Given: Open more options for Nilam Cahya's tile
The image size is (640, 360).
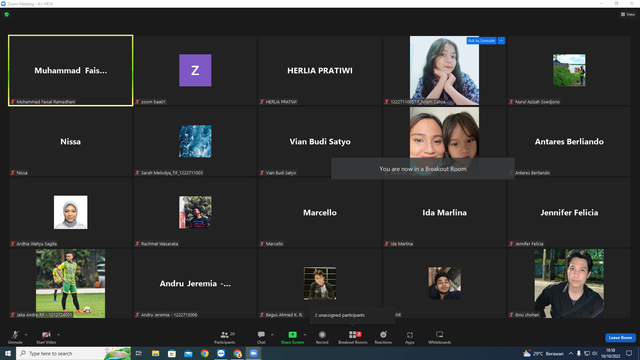Looking at the screenshot, I should pos(501,40).
